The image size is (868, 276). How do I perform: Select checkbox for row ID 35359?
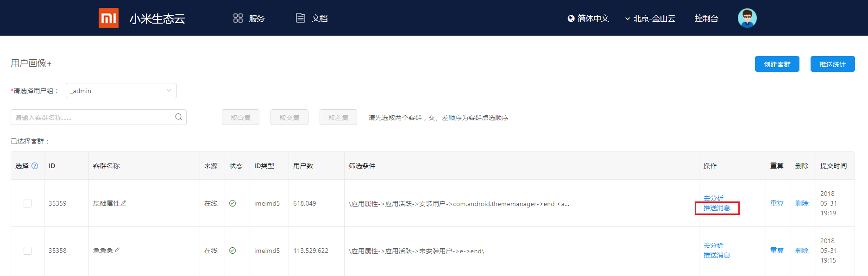[28, 203]
